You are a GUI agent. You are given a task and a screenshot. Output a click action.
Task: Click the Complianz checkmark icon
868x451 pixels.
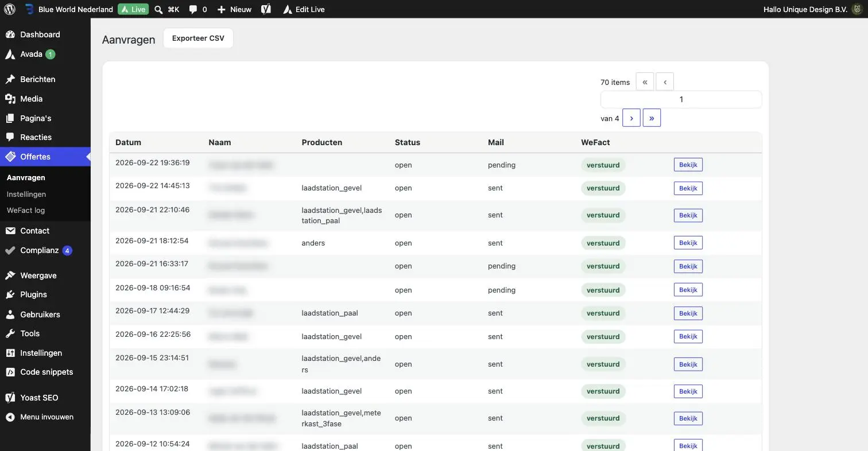[x=10, y=251]
